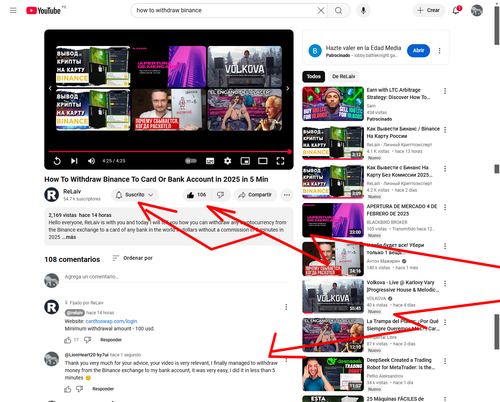This screenshot has width=500, height=402.
Task: Open Volkova Live @ Karlovy Vary title
Action: click(x=403, y=286)
